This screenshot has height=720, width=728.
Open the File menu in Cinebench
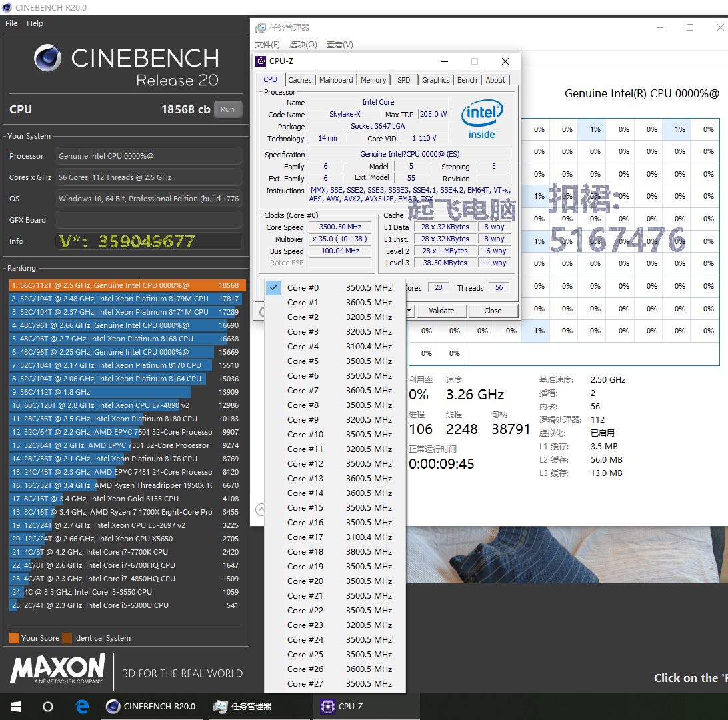11,23
